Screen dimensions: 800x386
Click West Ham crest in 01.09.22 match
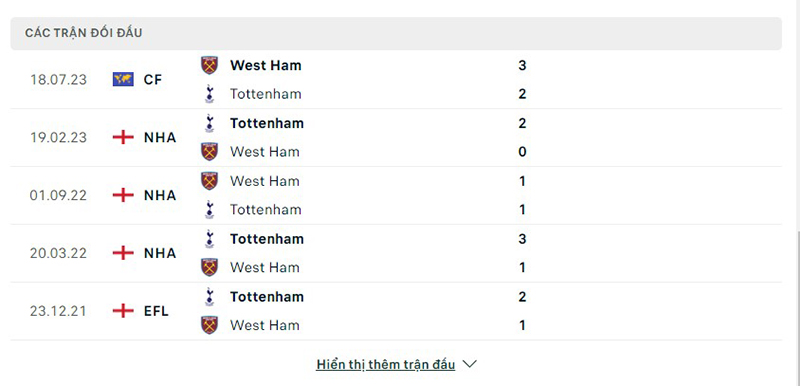click(209, 181)
